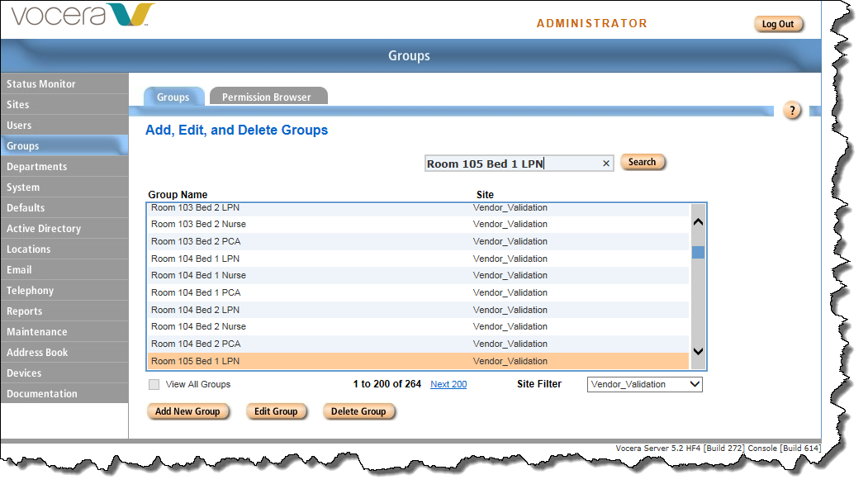Click the Vocera logo
This screenshot has height=489, width=868.
pyautogui.click(x=83, y=15)
